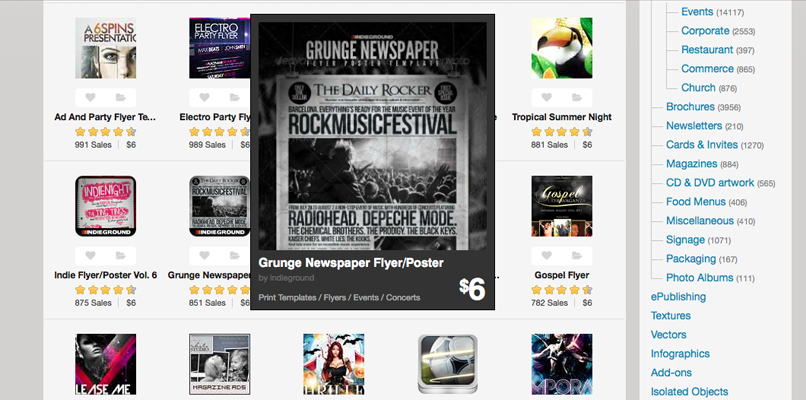Click the 881 Sales text
The image size is (806, 400).
point(549,145)
